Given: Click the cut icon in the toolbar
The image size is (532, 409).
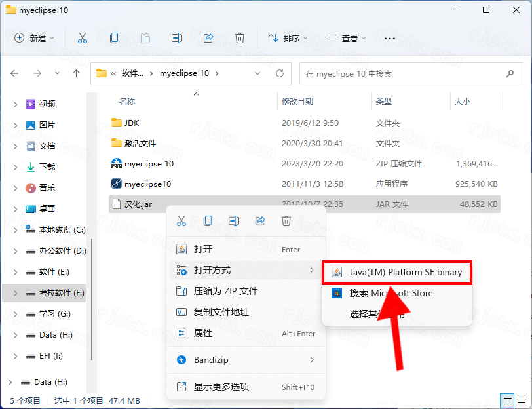Looking at the screenshot, I should pyautogui.click(x=82, y=38).
